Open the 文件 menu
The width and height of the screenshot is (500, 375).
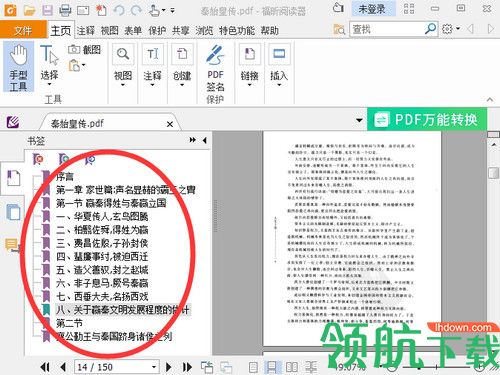[x=23, y=31]
